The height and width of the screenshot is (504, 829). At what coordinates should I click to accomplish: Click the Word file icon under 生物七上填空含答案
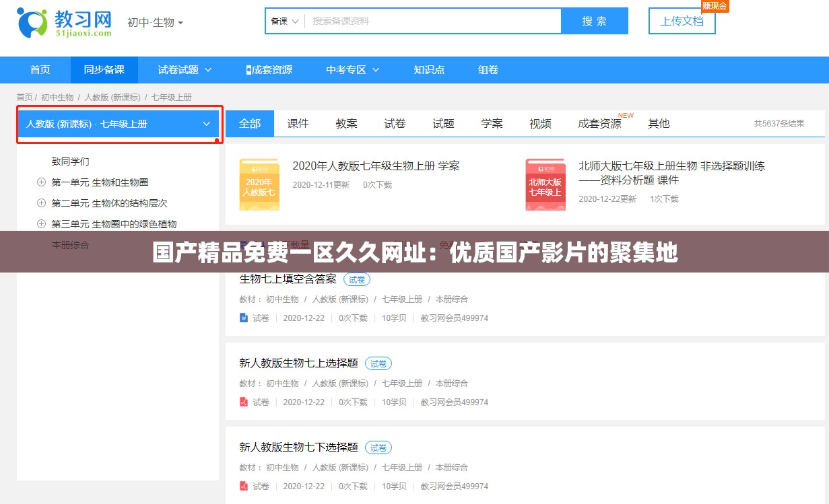coord(244,318)
